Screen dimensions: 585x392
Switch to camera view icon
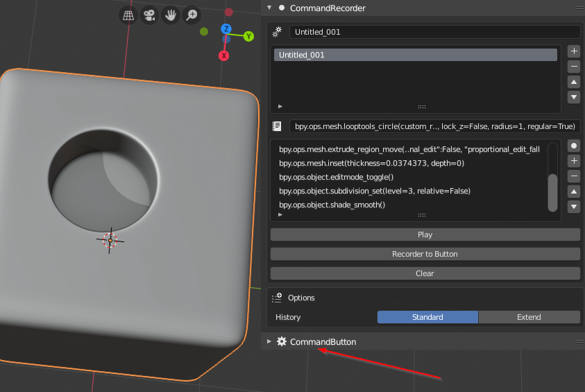click(x=150, y=15)
